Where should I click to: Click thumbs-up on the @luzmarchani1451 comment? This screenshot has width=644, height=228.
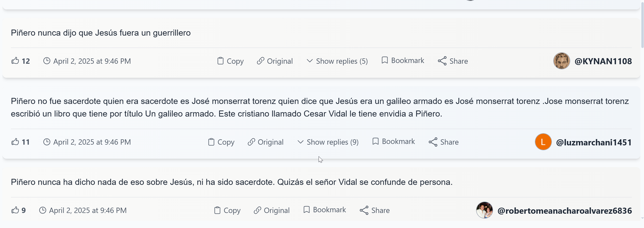(x=15, y=142)
